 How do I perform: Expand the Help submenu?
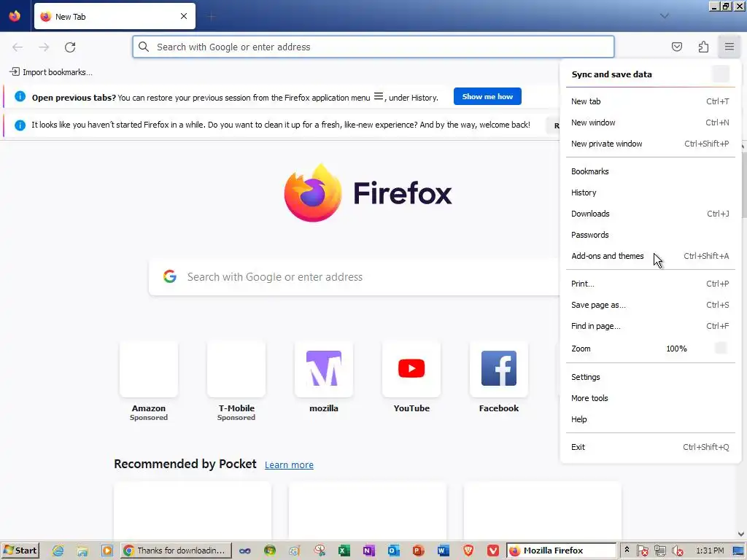650,419
